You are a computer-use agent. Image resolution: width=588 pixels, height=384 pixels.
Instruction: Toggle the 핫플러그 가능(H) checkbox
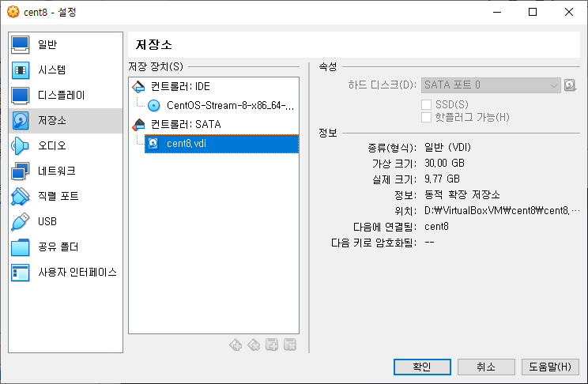426,118
